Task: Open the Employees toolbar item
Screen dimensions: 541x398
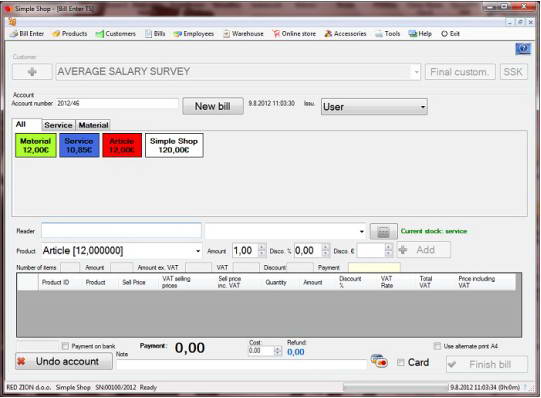Action: pyautogui.click(x=194, y=34)
